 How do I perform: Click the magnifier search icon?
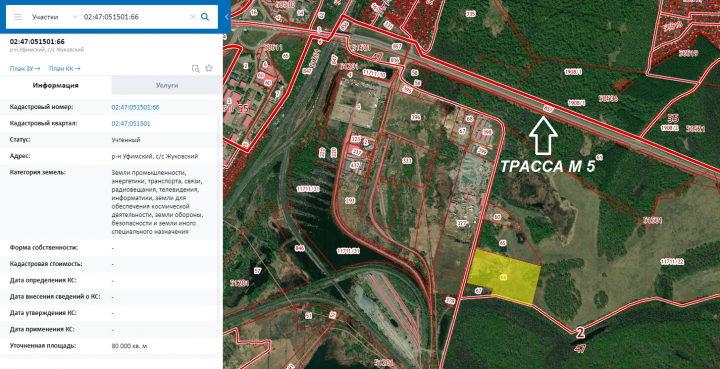[205, 17]
